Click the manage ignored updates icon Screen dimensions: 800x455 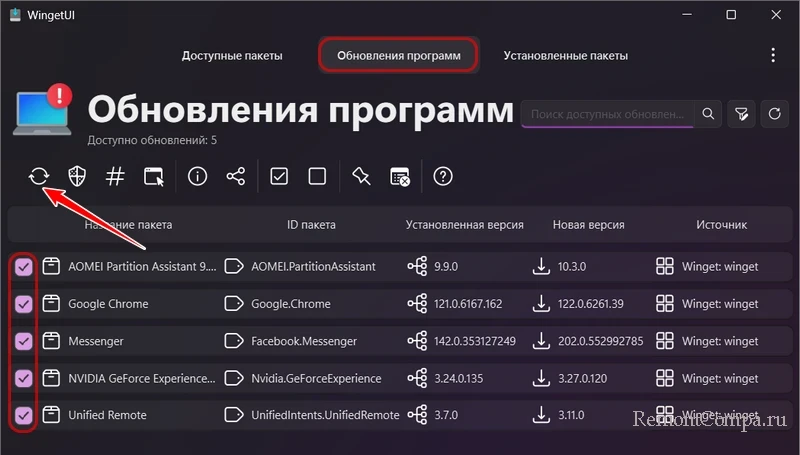(x=400, y=176)
